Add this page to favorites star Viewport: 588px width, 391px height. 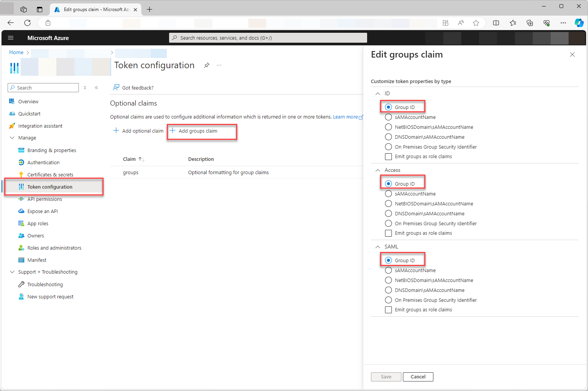pos(476,23)
